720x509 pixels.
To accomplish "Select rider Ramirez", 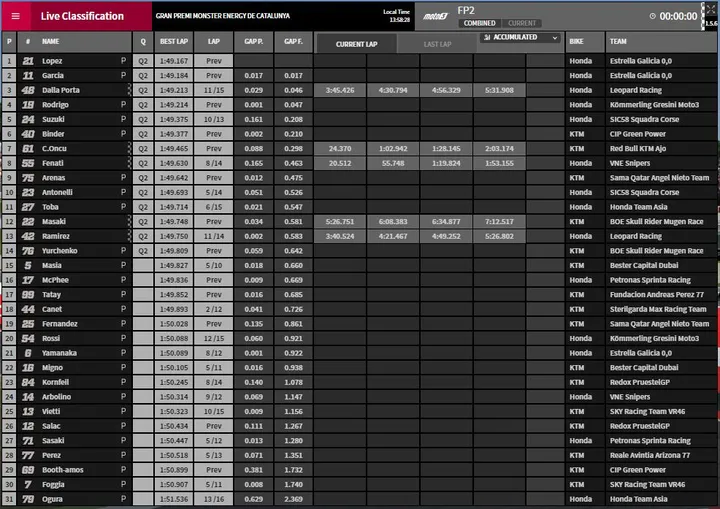I will click(56, 236).
